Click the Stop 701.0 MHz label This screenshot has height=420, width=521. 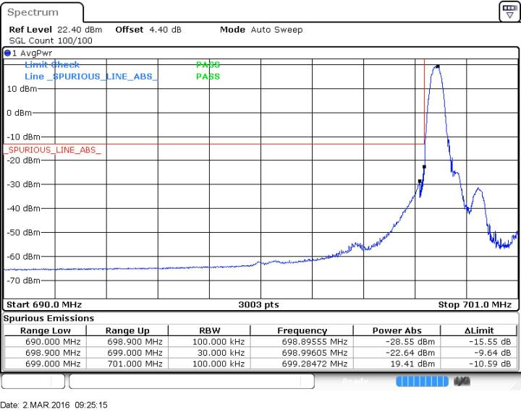pyautogui.click(x=475, y=304)
